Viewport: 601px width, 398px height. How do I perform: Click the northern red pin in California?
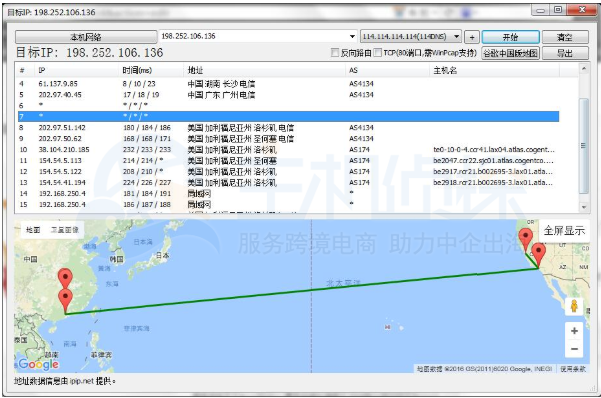525,238
